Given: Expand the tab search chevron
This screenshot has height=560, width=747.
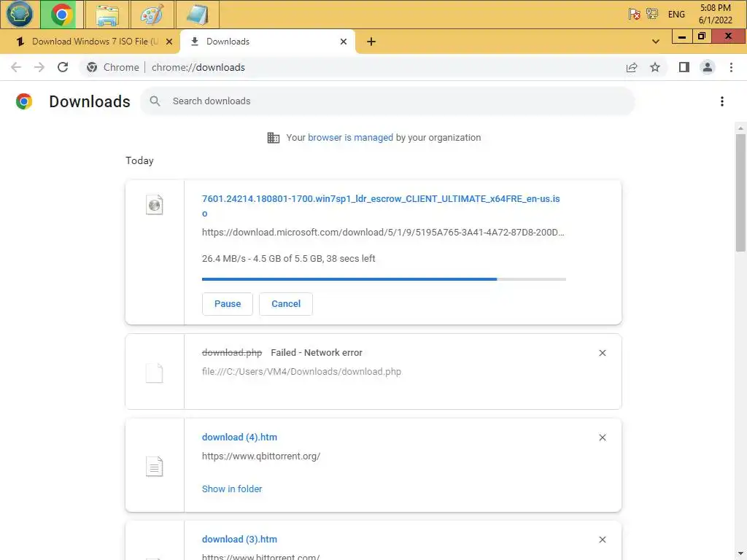Looking at the screenshot, I should coord(656,42).
